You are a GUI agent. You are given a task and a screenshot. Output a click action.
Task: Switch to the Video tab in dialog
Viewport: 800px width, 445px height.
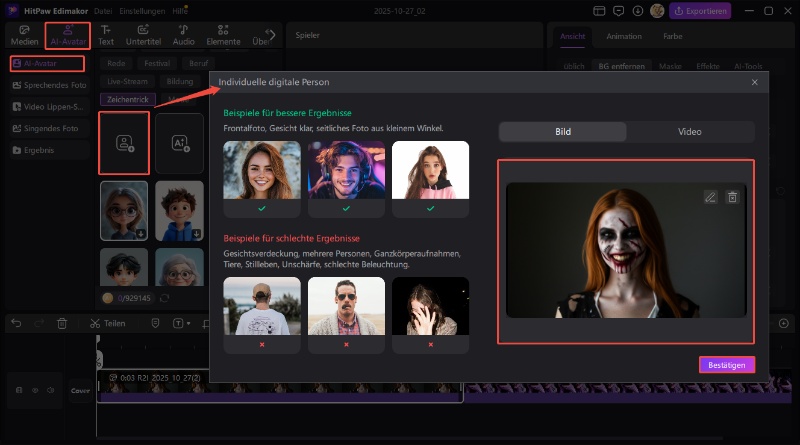click(x=689, y=132)
